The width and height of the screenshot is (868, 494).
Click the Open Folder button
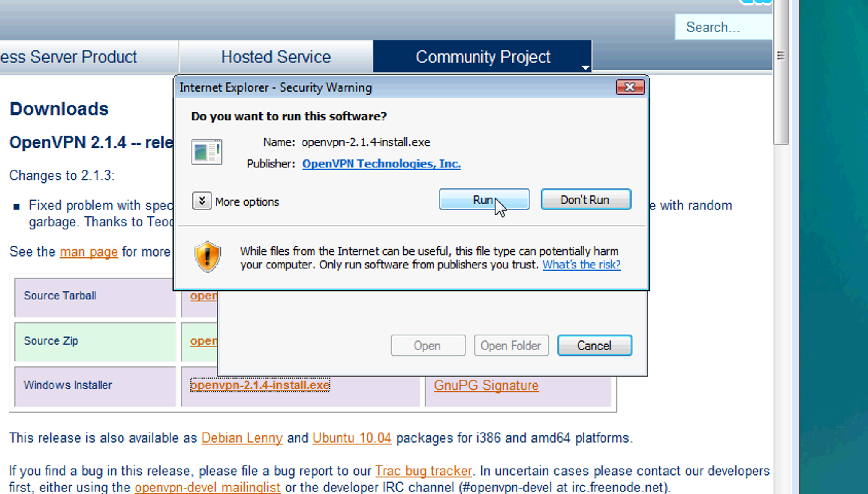click(x=511, y=345)
